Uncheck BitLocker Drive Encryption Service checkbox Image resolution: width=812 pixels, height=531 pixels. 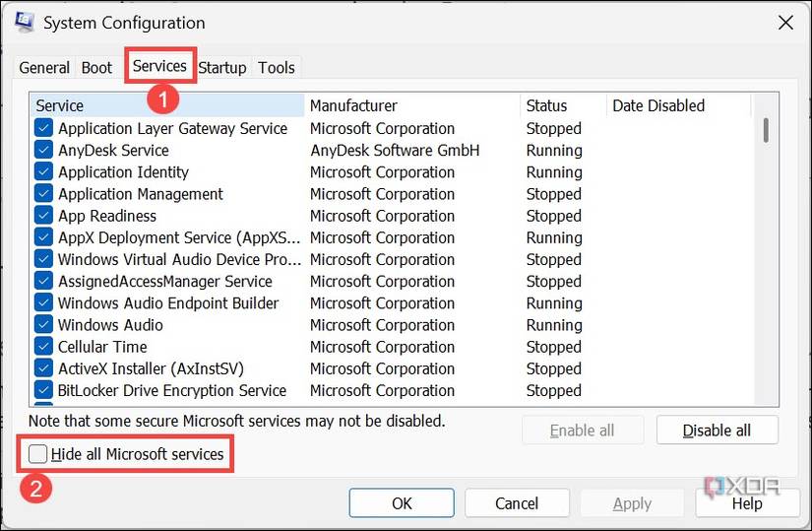[x=43, y=389]
